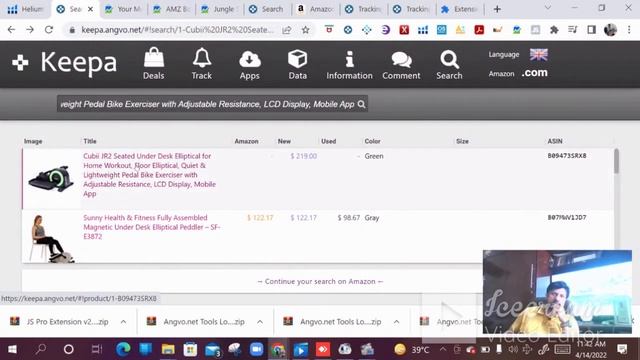Screen dimensions: 640x360
Task: Click the red X extension icon
Action: pos(404,30)
